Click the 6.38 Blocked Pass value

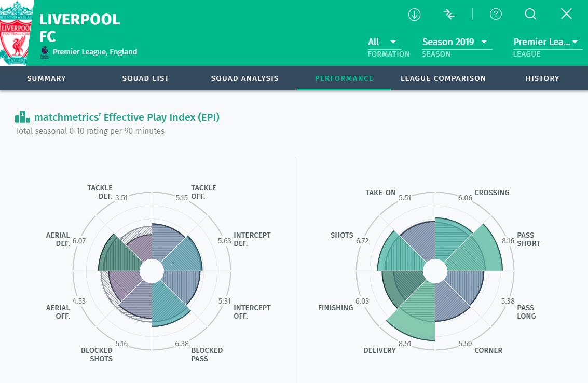[182, 344]
